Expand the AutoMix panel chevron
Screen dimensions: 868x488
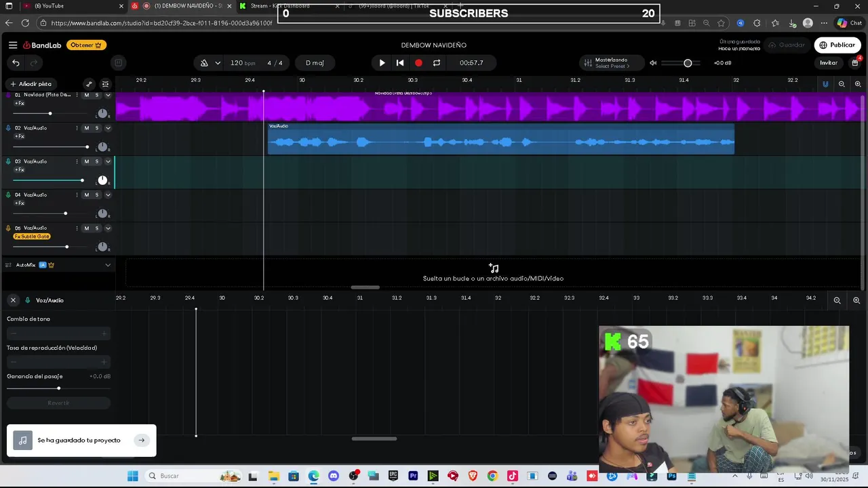pos(108,265)
